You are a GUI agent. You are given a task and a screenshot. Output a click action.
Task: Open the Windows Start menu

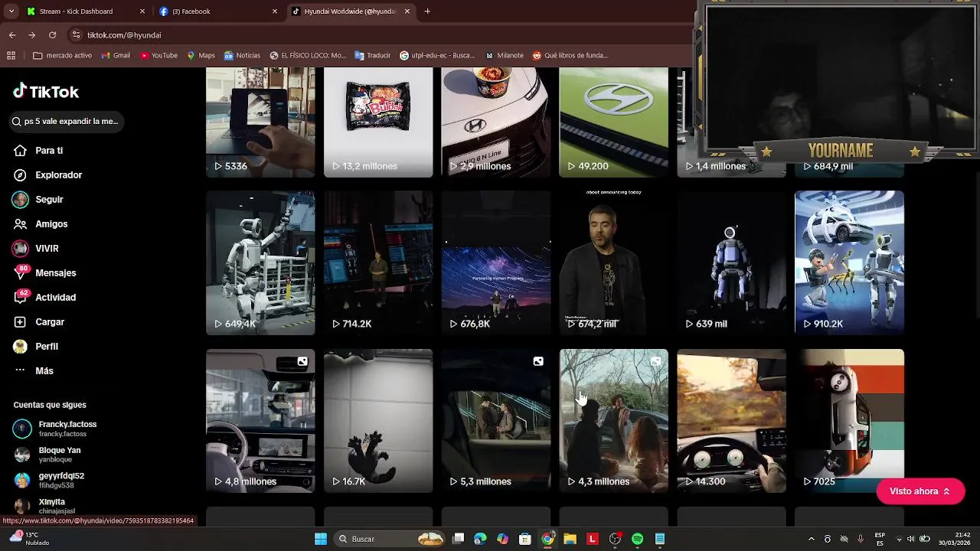click(x=321, y=539)
